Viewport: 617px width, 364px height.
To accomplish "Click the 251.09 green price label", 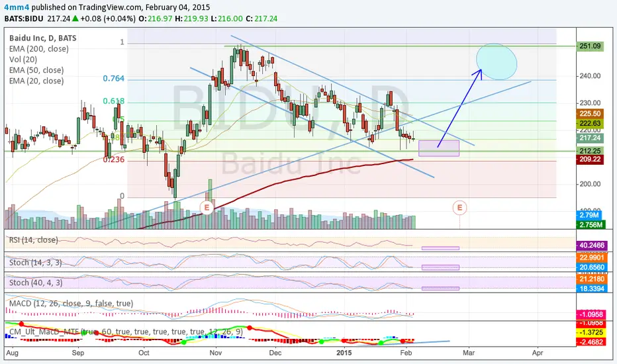I will tap(590, 46).
